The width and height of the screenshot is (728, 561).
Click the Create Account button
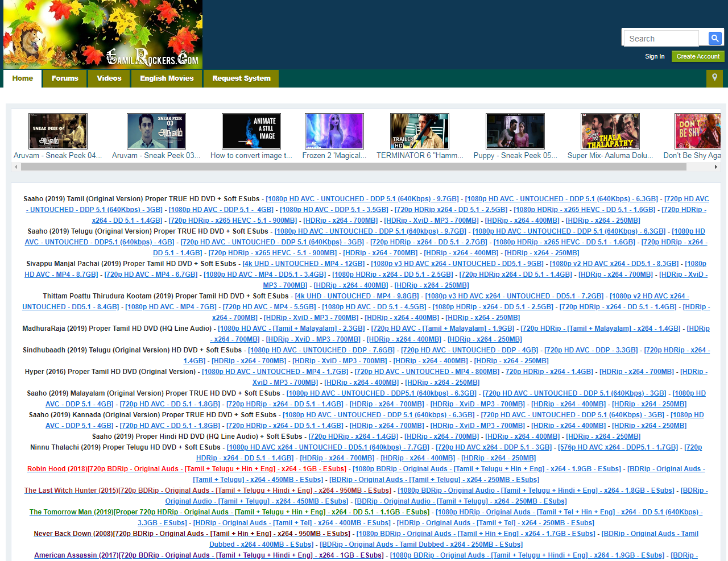point(698,56)
